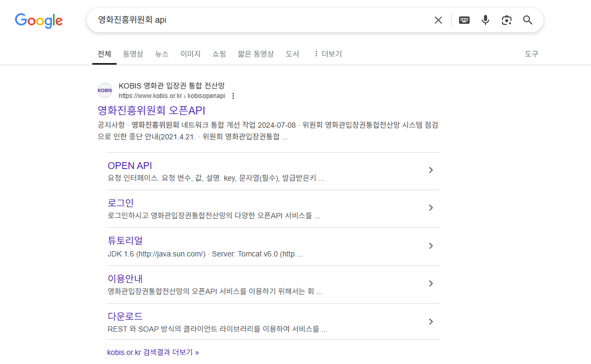Image resolution: width=591 pixels, height=364 pixels.
Task: Click chevron arrow on the 로그인 row
Action: [431, 208]
